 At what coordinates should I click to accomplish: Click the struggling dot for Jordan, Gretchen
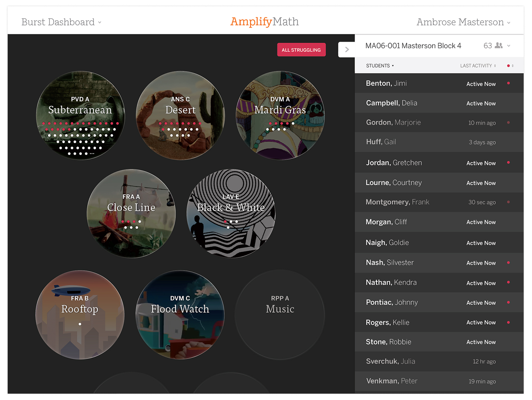click(508, 162)
